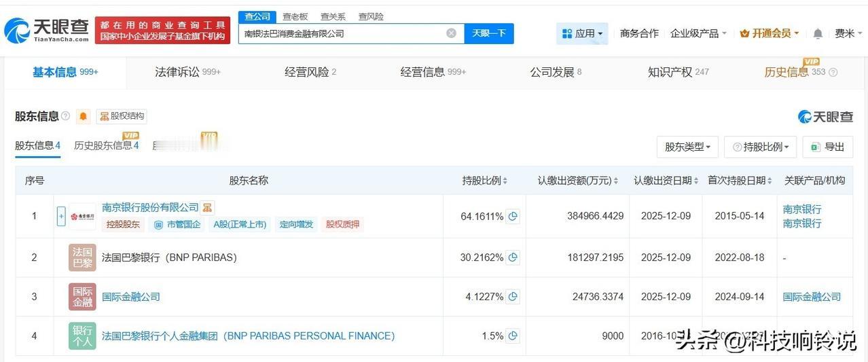Viewport: 868px width, 362px height.
Task: Switch to the 查公司 search tab
Action: click(x=257, y=16)
